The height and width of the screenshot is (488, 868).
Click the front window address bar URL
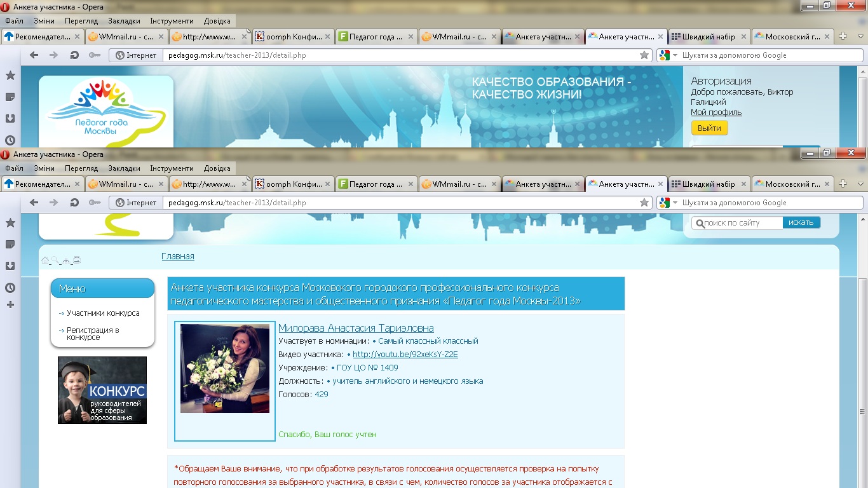(237, 203)
